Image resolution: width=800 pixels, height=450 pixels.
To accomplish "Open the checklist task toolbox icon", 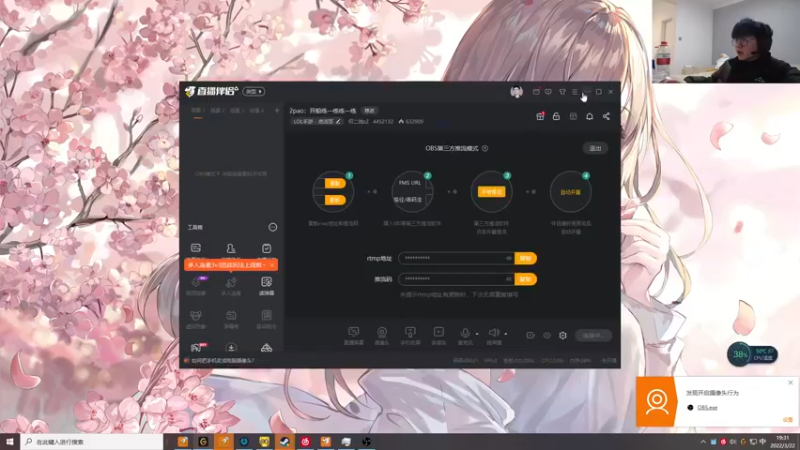I will 266,248.
